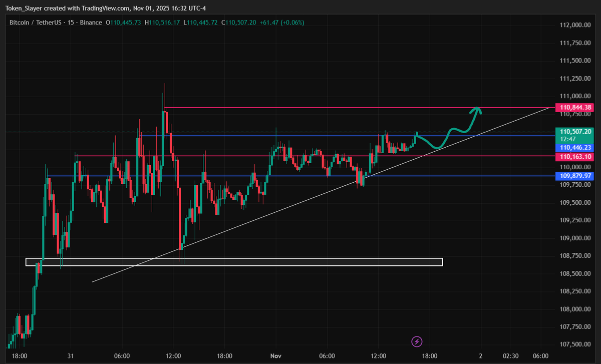Click the 110,000.00 price axis label
This screenshot has width=601, height=364.
pyautogui.click(x=576, y=167)
